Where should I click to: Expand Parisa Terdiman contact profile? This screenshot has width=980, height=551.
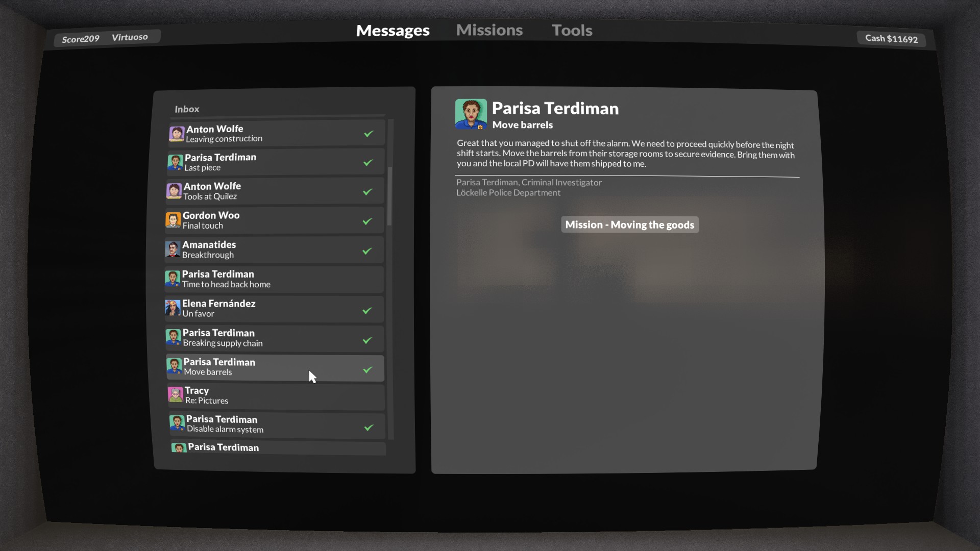471,114
